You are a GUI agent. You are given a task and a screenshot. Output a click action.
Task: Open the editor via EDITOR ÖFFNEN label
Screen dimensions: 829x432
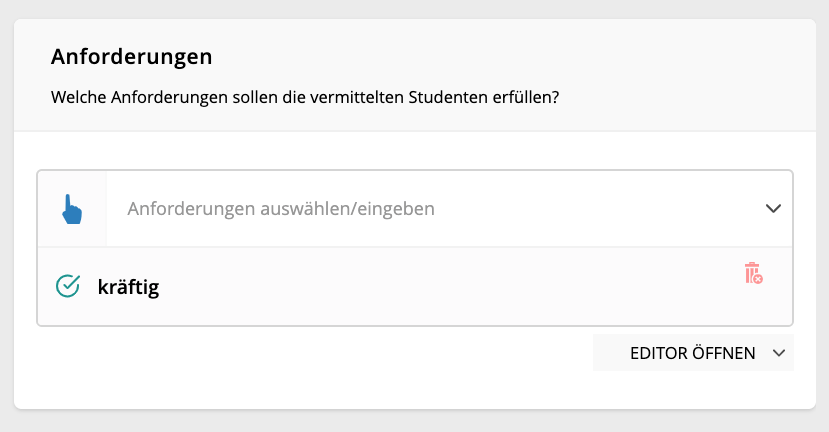[x=693, y=353]
